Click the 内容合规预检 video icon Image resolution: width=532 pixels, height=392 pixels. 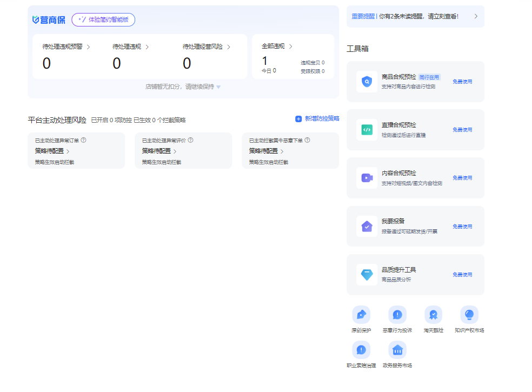pos(367,178)
